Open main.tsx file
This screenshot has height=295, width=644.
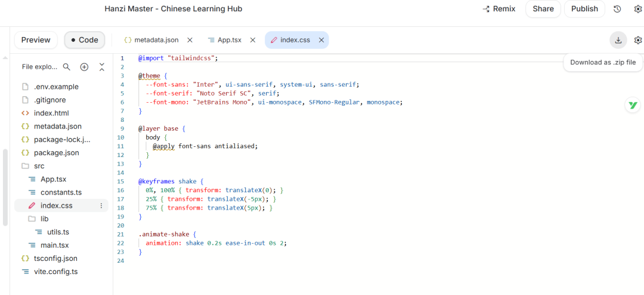[x=55, y=245]
